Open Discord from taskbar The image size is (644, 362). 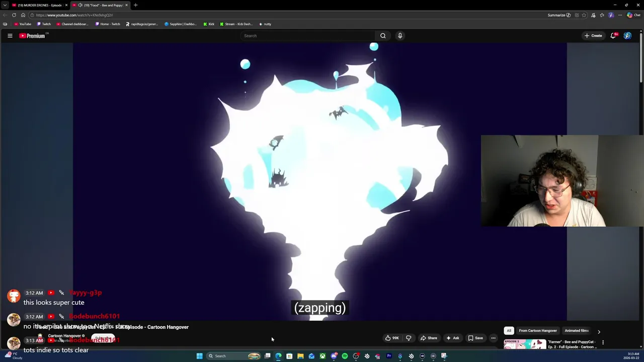coord(334,356)
